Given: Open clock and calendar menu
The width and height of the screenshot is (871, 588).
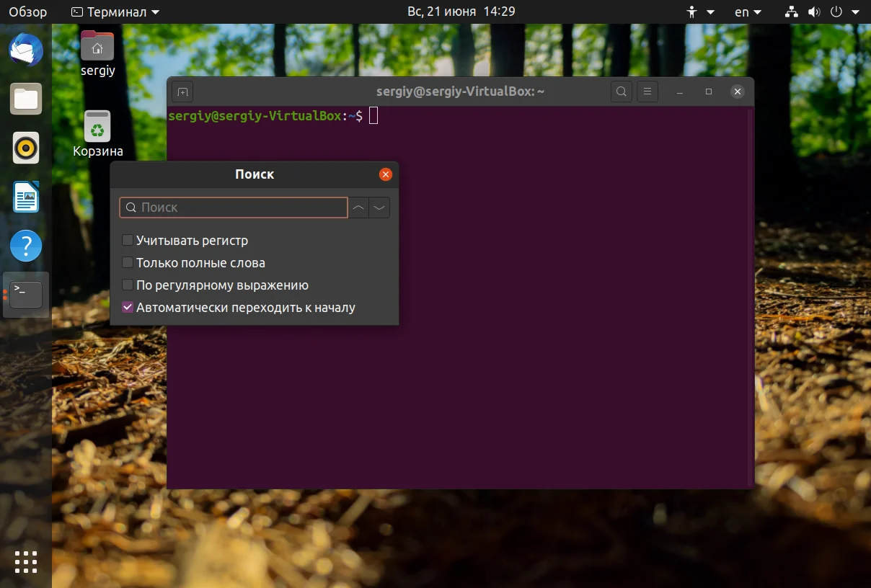Looking at the screenshot, I should point(461,12).
